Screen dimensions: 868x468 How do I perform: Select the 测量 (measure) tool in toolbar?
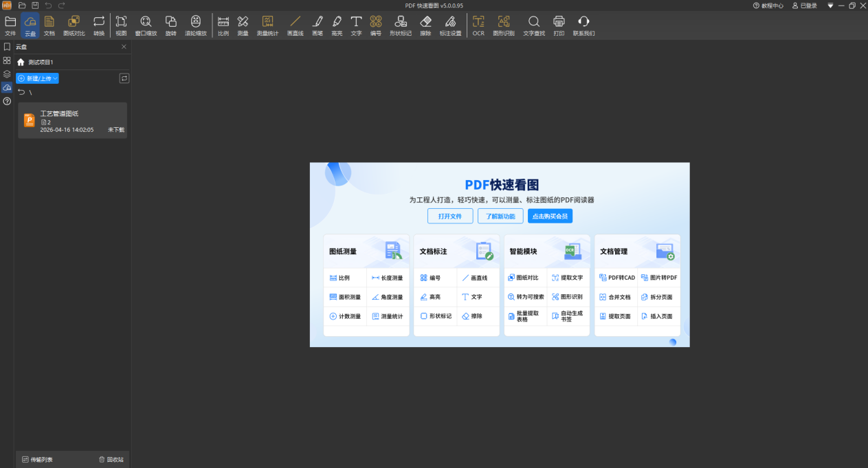click(243, 25)
